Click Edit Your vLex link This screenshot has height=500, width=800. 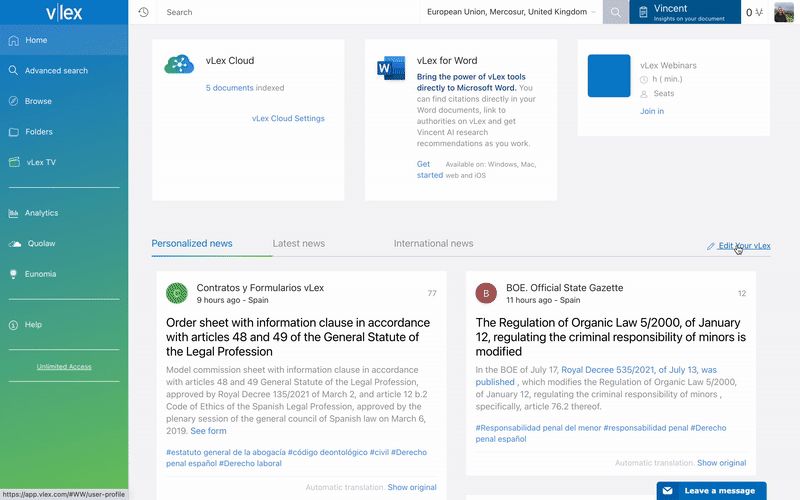(744, 246)
